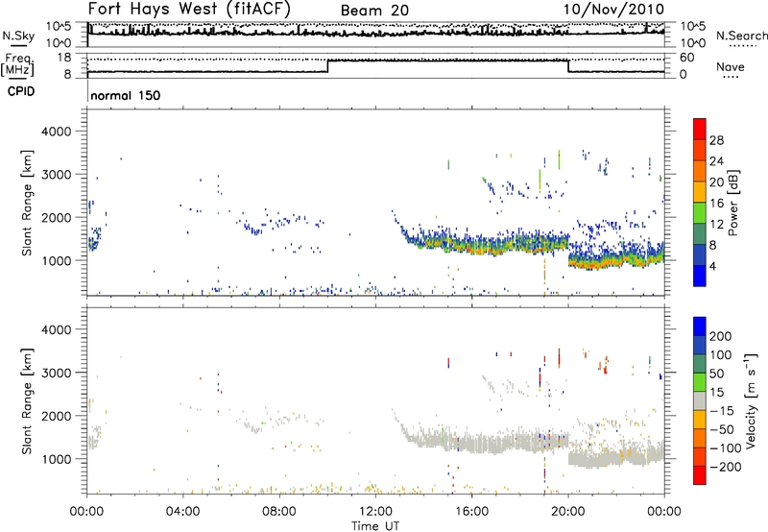Click the '1000' tick on the velocity panel axis
The height and width of the screenshot is (532, 768).
pyautogui.click(x=57, y=459)
